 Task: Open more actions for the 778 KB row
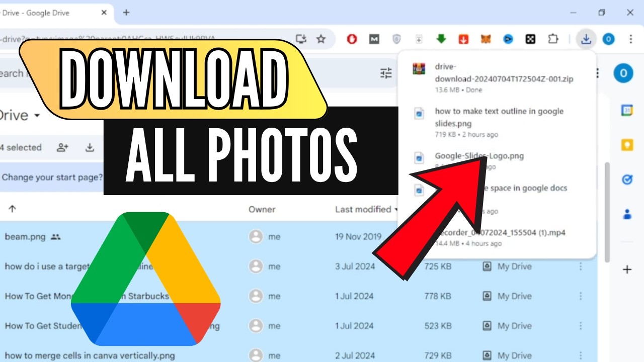coord(580,296)
